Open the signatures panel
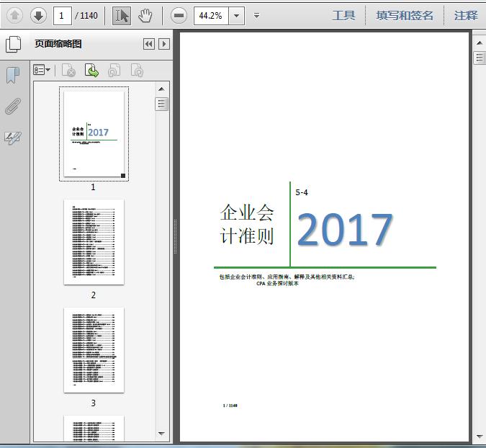 click(x=13, y=138)
